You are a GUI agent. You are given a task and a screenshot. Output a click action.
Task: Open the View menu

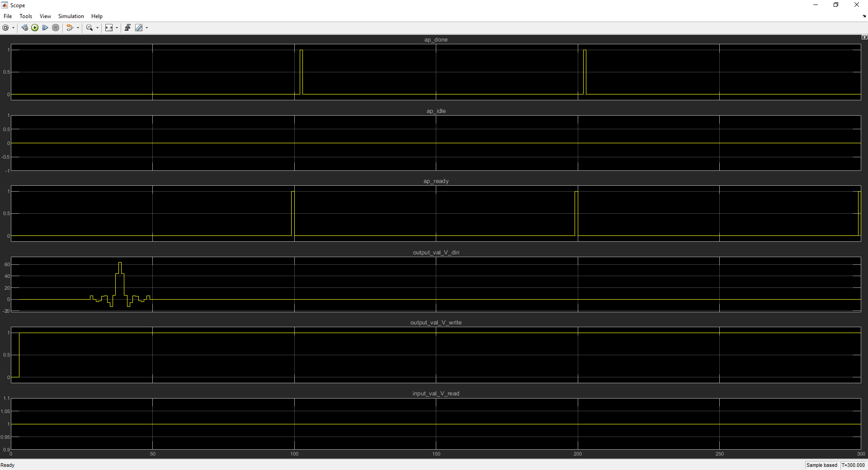pyautogui.click(x=45, y=16)
